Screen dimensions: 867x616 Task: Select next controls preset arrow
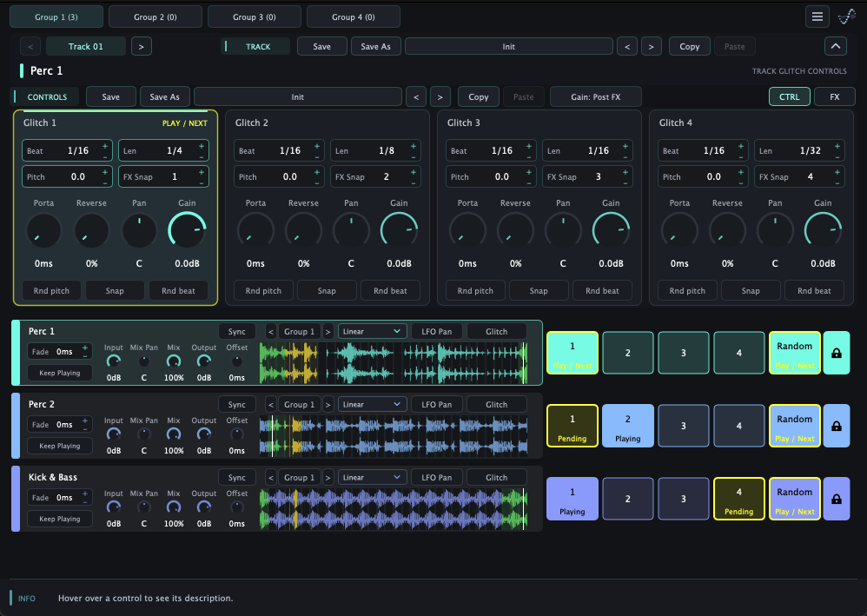[440, 96]
